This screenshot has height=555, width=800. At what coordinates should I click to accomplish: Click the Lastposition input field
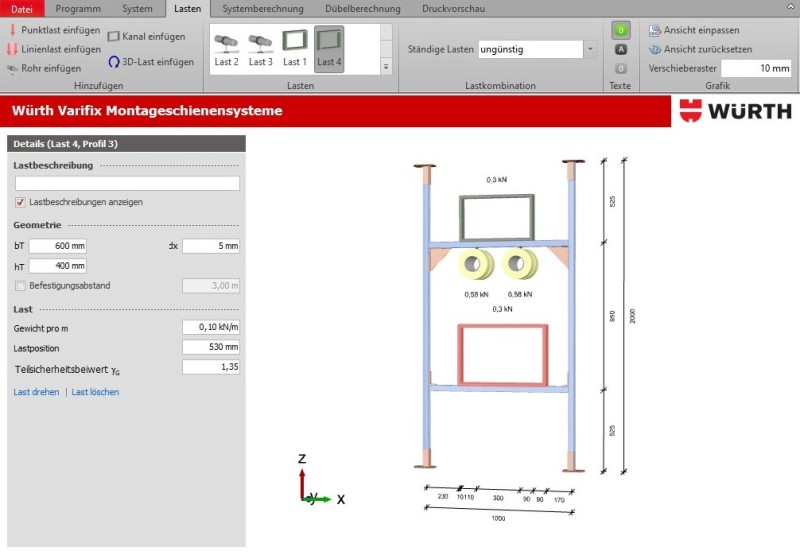(x=211, y=347)
